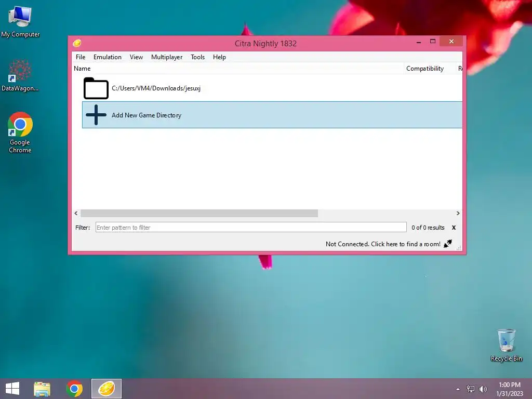
Task: Select the Google Chrome desktop shortcut
Action: pyautogui.click(x=20, y=132)
